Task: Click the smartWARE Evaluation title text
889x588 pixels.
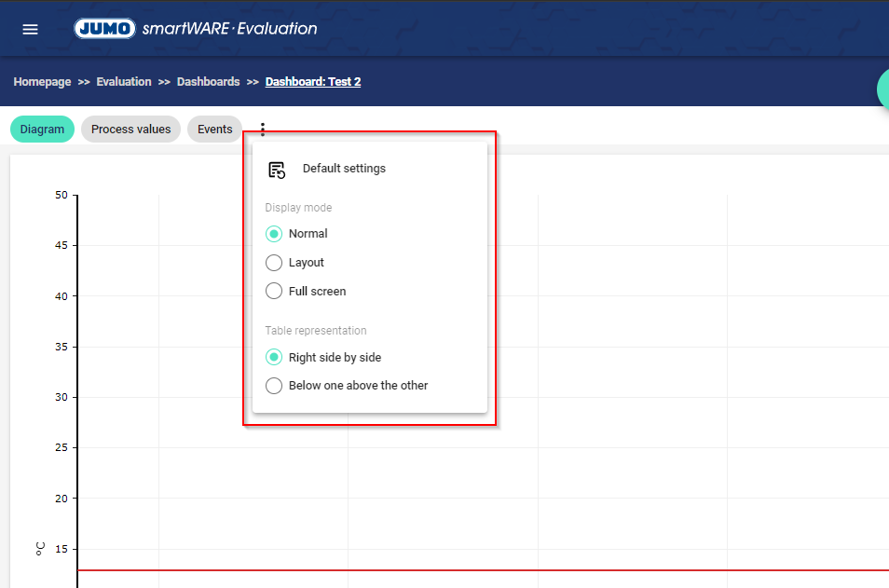Action: coord(229,29)
